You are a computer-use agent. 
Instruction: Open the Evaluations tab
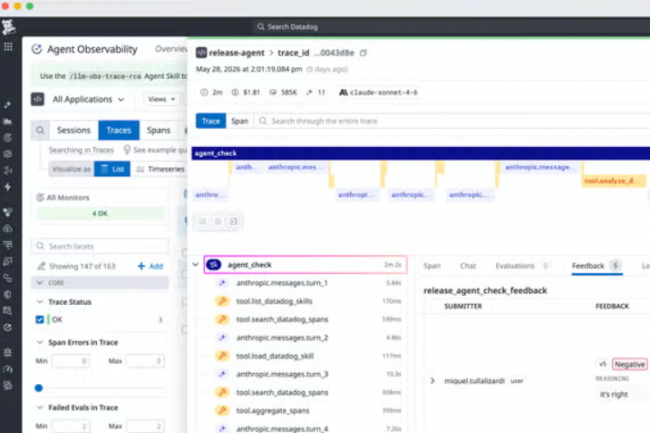pos(521,266)
